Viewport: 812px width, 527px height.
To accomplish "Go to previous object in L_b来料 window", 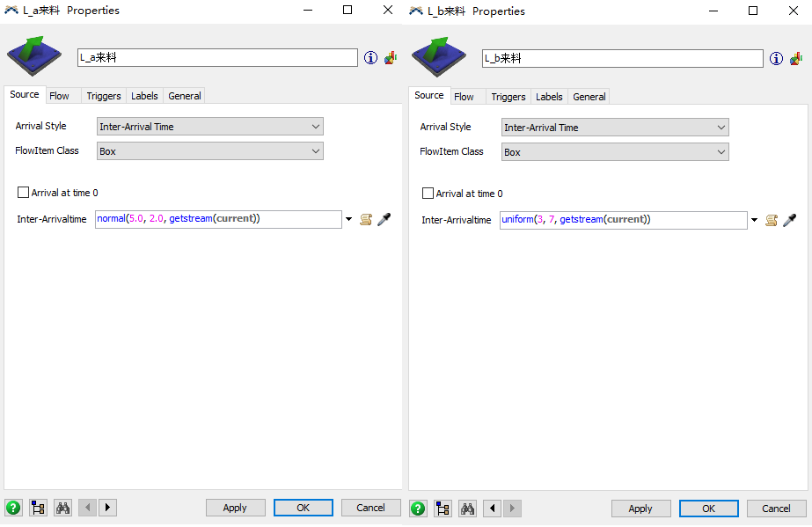I will pos(493,509).
